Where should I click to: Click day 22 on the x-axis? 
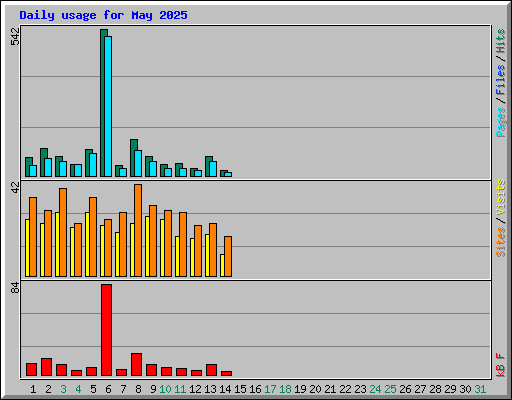[x=345, y=389]
